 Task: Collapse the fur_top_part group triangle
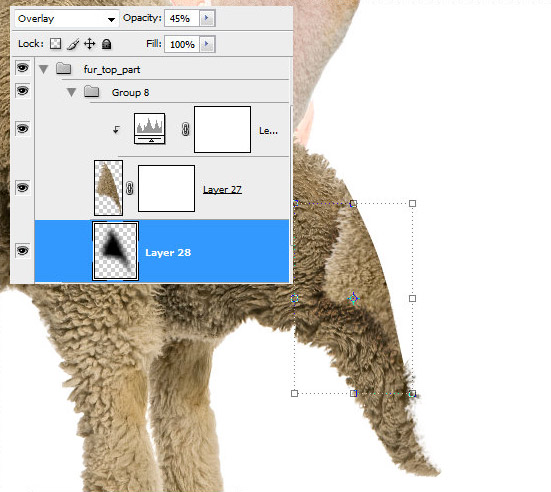coord(44,69)
